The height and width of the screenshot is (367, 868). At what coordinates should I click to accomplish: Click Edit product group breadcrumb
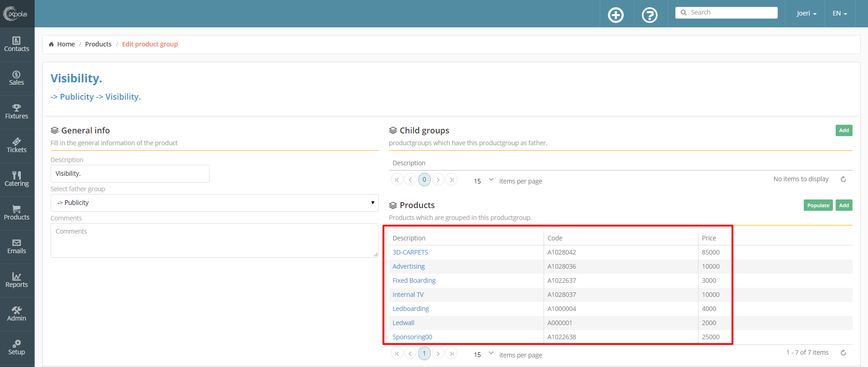150,44
